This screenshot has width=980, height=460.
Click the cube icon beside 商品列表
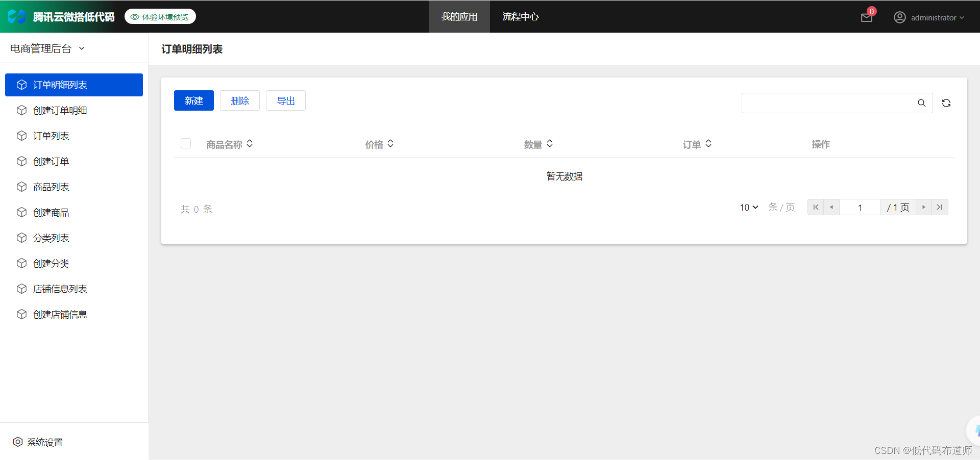pyautogui.click(x=21, y=187)
